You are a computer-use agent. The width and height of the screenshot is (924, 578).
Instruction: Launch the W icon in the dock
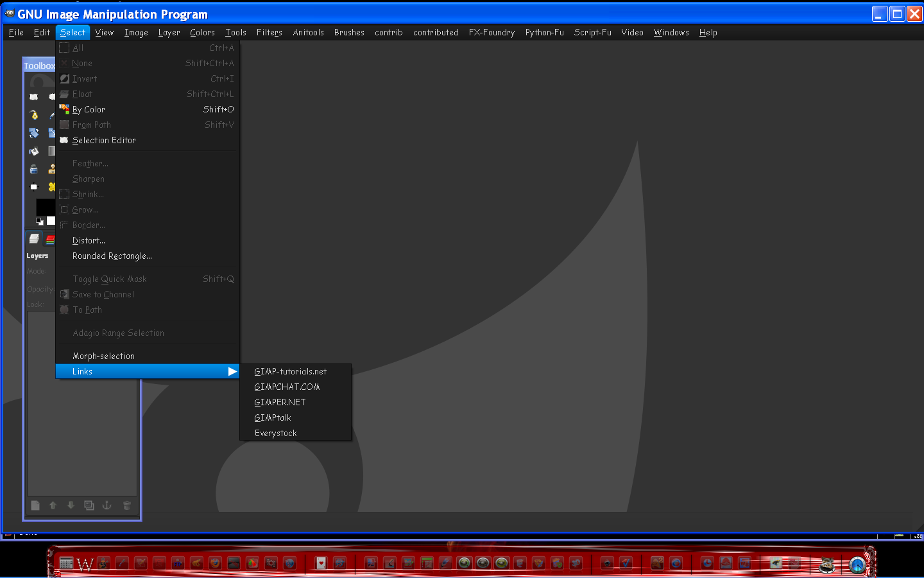pos(85,564)
